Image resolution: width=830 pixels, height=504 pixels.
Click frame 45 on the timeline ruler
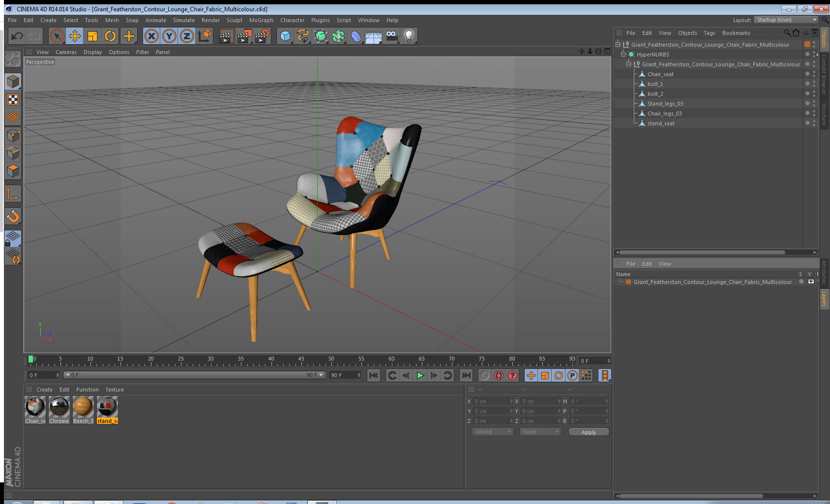tap(301, 360)
